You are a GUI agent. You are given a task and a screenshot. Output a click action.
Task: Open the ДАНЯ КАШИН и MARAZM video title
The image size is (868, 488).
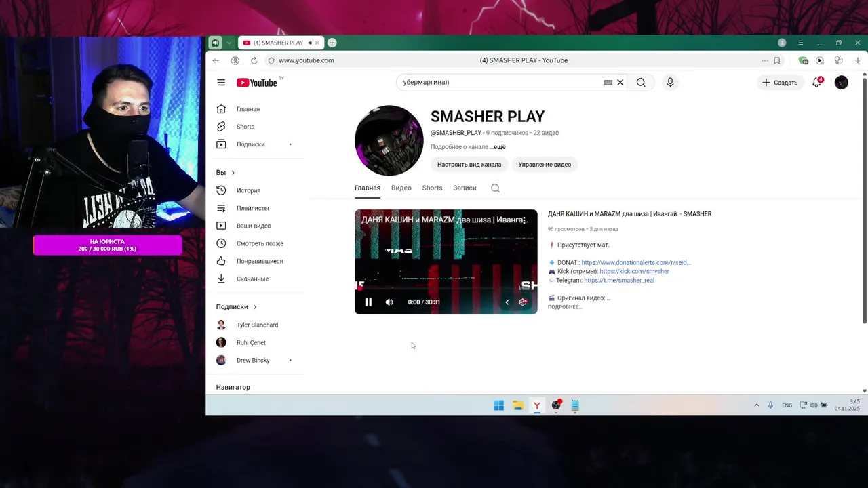[629, 214]
